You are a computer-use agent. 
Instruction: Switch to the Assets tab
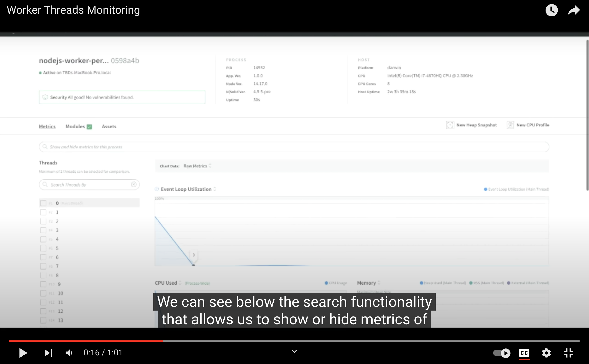[109, 126]
